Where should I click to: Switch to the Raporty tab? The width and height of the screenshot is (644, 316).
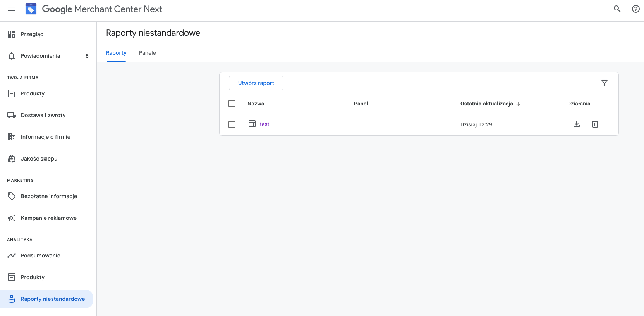[116, 53]
